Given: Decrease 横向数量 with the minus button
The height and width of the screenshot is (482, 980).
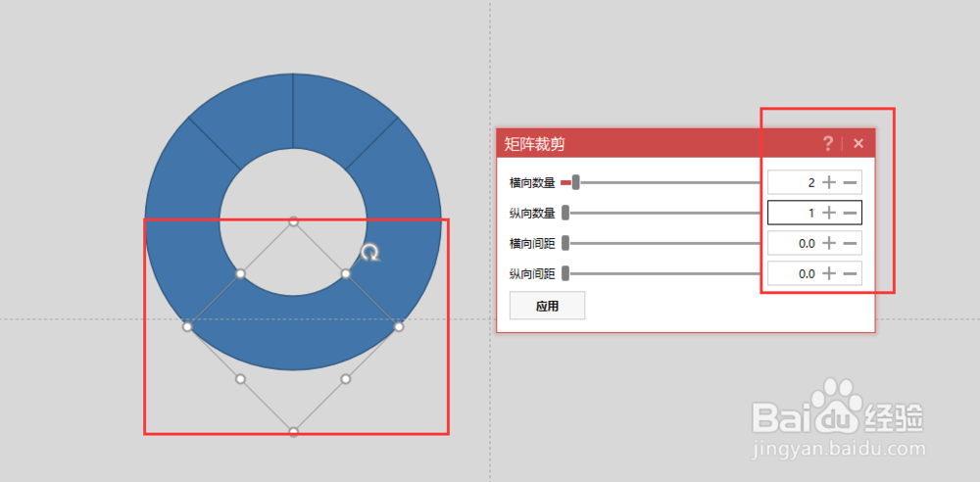Looking at the screenshot, I should tap(850, 182).
